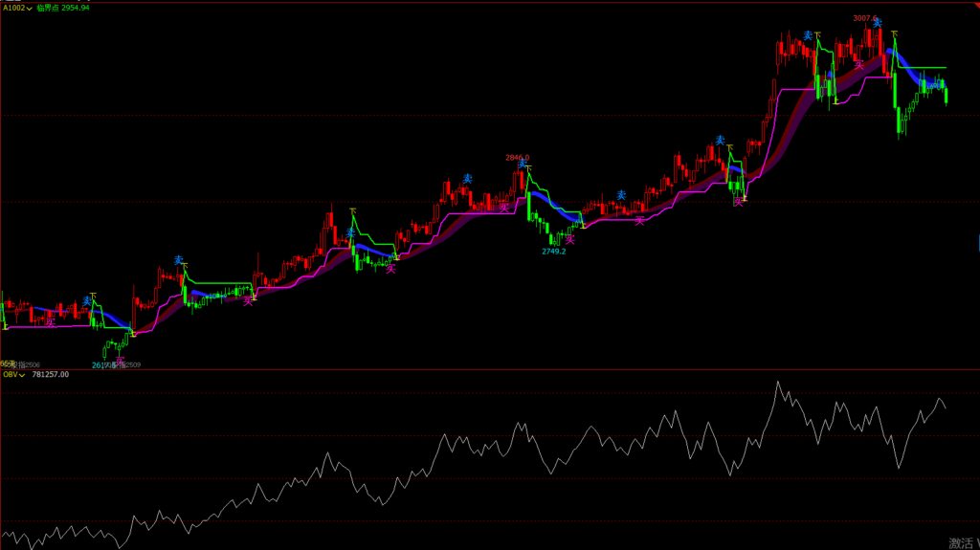
Task: Select the OBV value 781257.00 readout
Action: click(x=51, y=375)
